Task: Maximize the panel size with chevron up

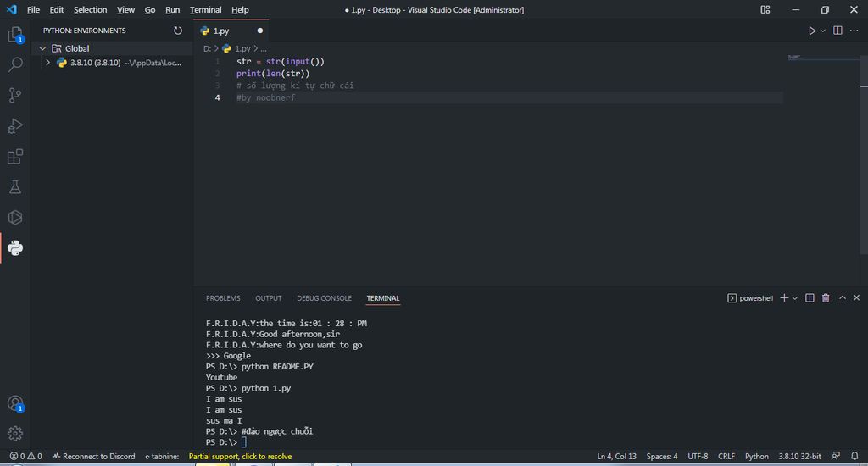Action: (x=842, y=297)
